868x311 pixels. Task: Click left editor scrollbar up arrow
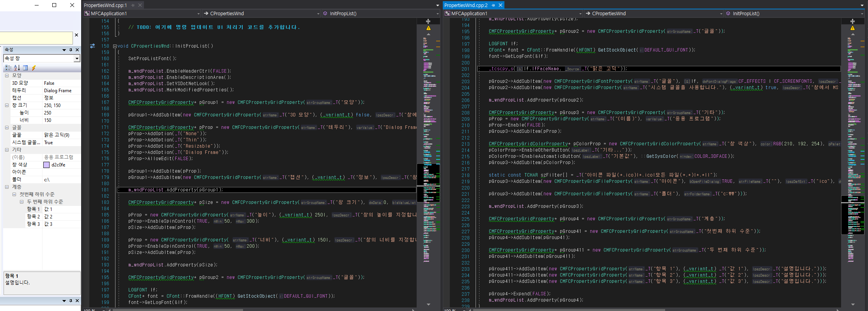pos(428,34)
